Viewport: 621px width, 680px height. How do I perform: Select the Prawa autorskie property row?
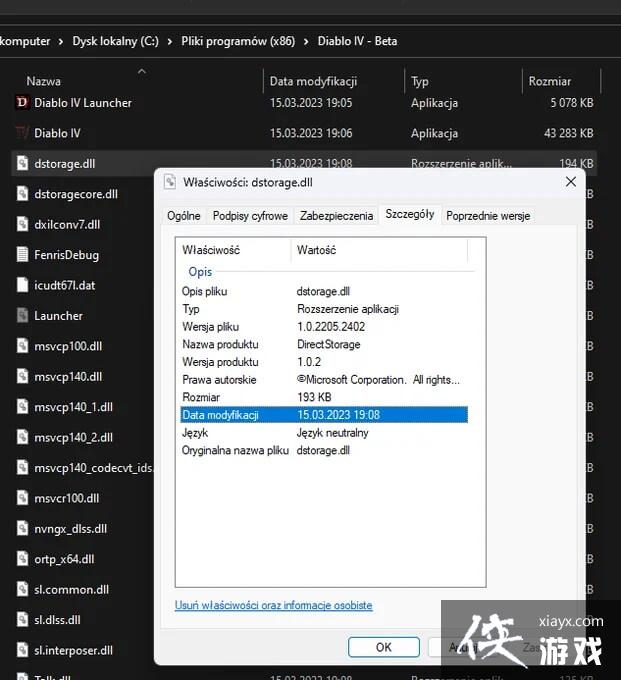[324, 379]
